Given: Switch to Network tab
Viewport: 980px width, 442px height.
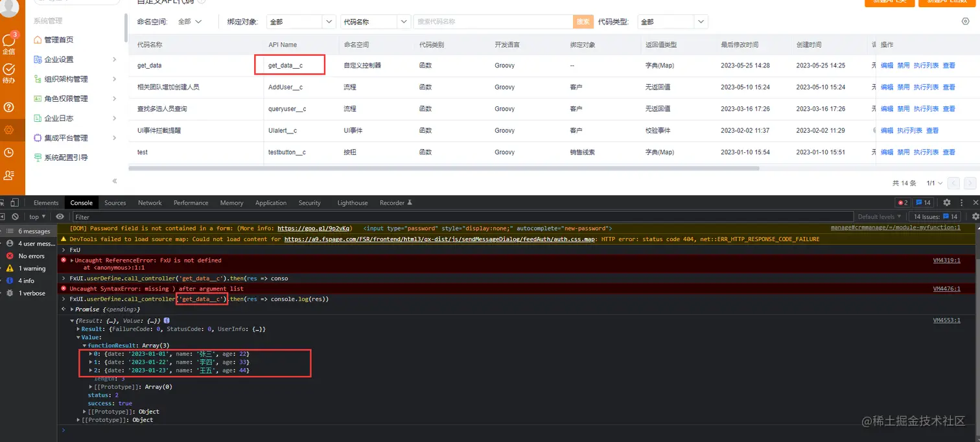Looking at the screenshot, I should (x=150, y=203).
